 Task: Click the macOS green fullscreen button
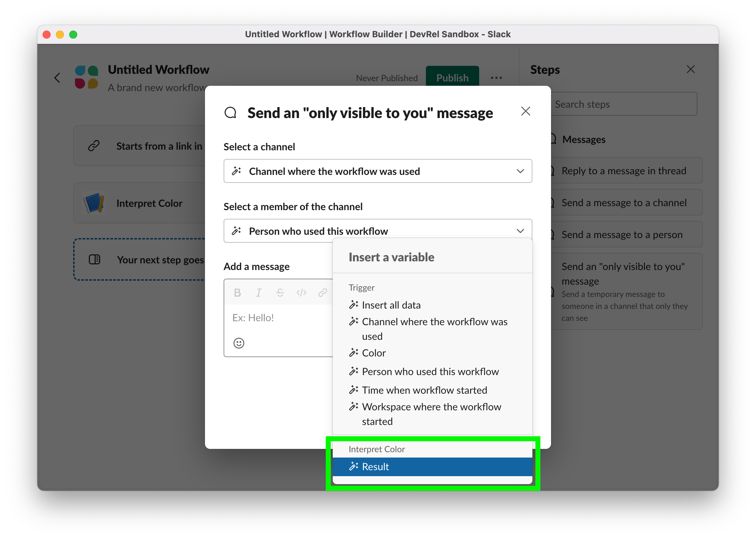pos(73,34)
